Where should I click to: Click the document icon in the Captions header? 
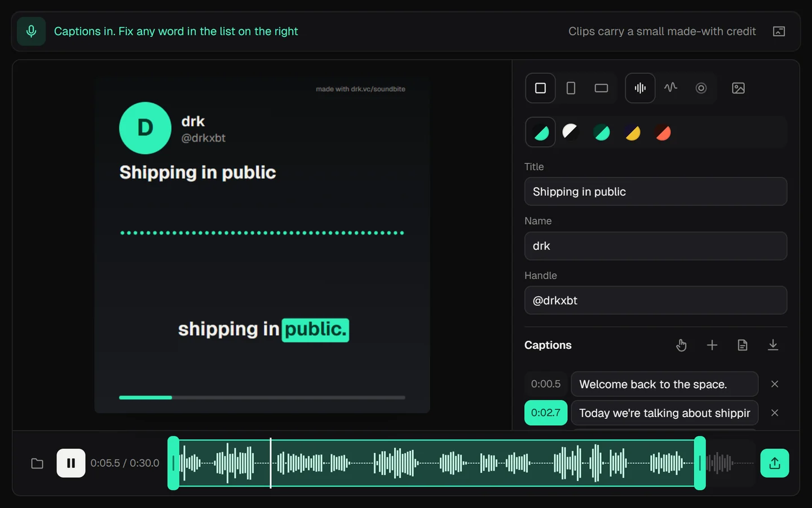743,345
